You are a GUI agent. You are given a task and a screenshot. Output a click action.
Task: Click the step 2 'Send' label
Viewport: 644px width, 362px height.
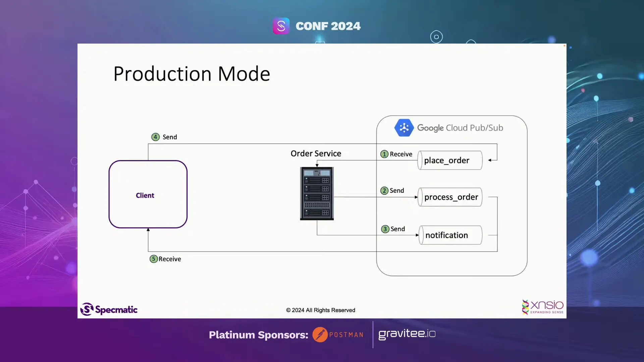tap(397, 191)
